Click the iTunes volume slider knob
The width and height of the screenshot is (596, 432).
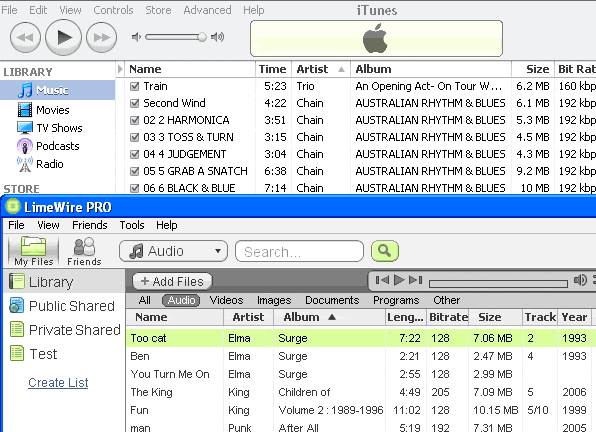point(202,37)
